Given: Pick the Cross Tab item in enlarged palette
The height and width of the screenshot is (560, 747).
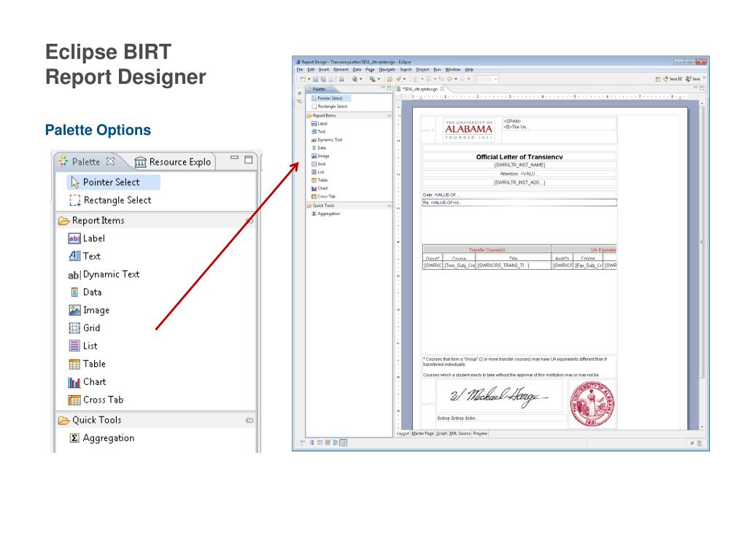Looking at the screenshot, I should (x=96, y=400).
